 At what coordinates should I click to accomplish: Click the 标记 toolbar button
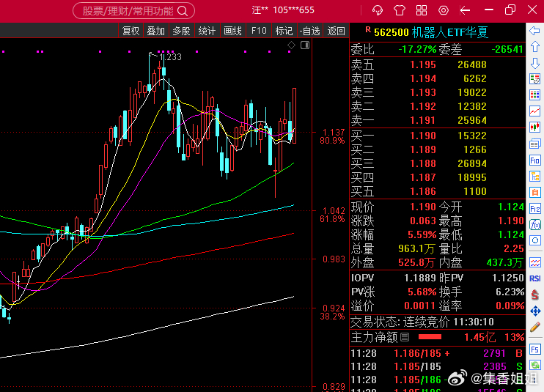pyautogui.click(x=284, y=31)
